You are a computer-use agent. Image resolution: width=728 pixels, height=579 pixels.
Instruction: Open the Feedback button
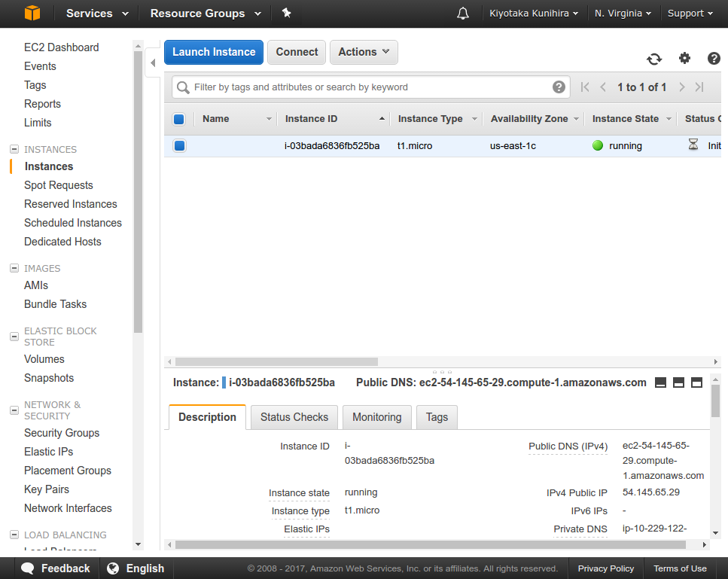(x=56, y=568)
